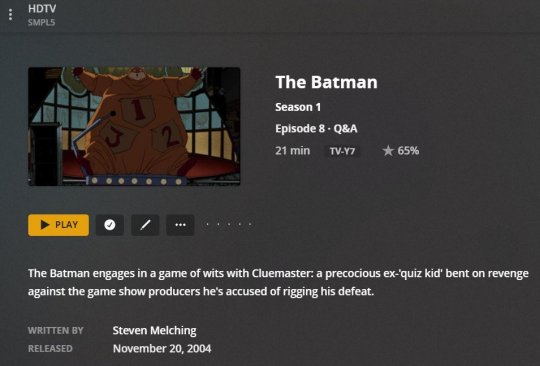This screenshot has height=366, width=540.
Task: Set the middle dot of the rating dots
Action: tap(229, 224)
